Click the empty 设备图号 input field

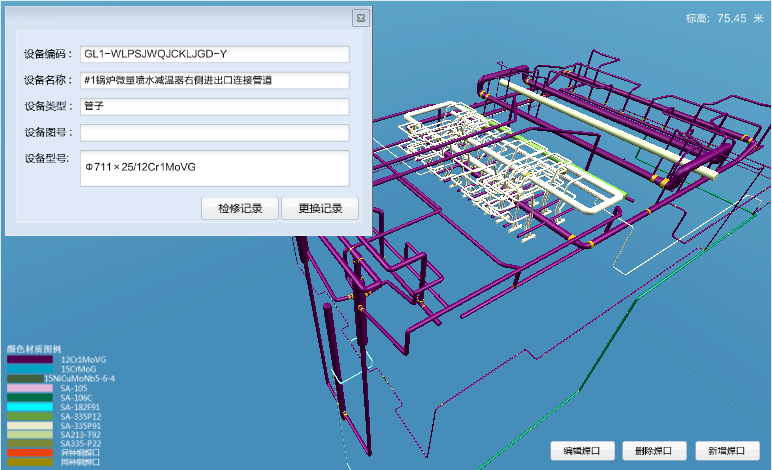pos(215,132)
